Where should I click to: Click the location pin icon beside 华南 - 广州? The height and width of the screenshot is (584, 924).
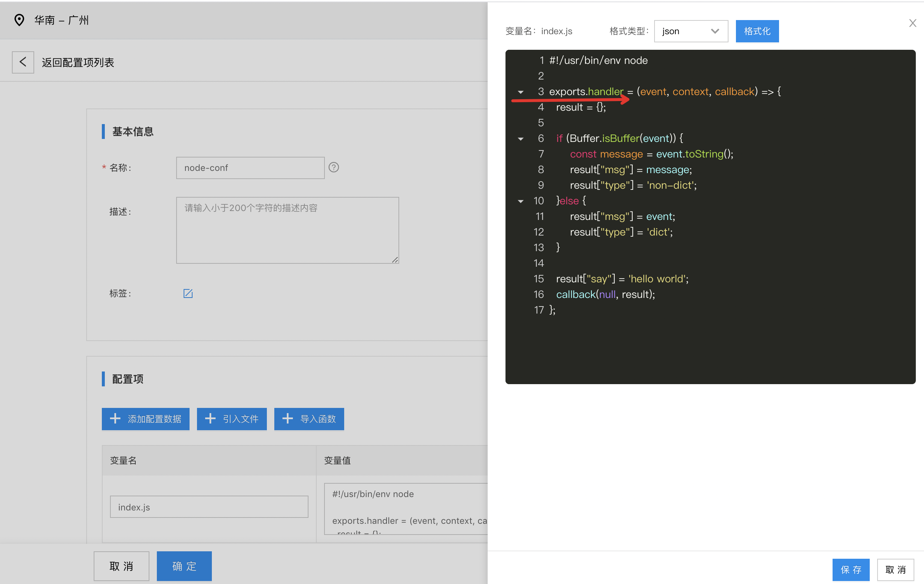click(19, 20)
